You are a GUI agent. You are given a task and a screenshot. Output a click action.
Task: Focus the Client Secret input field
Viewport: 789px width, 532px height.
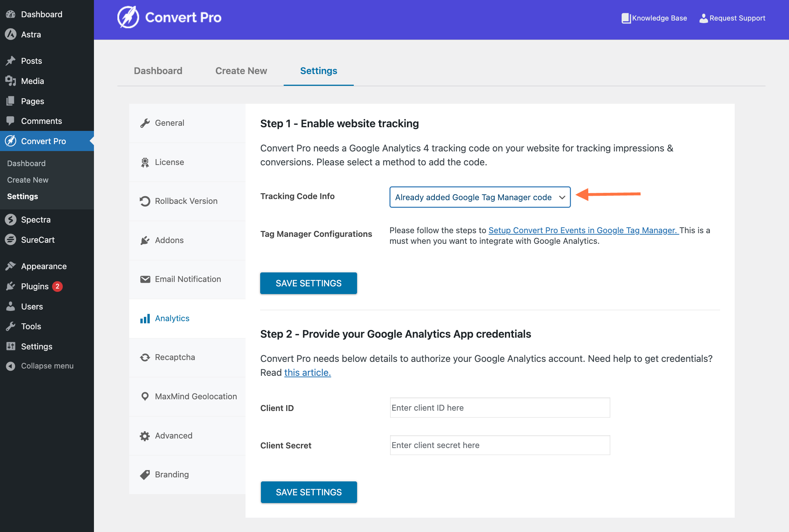click(x=500, y=445)
